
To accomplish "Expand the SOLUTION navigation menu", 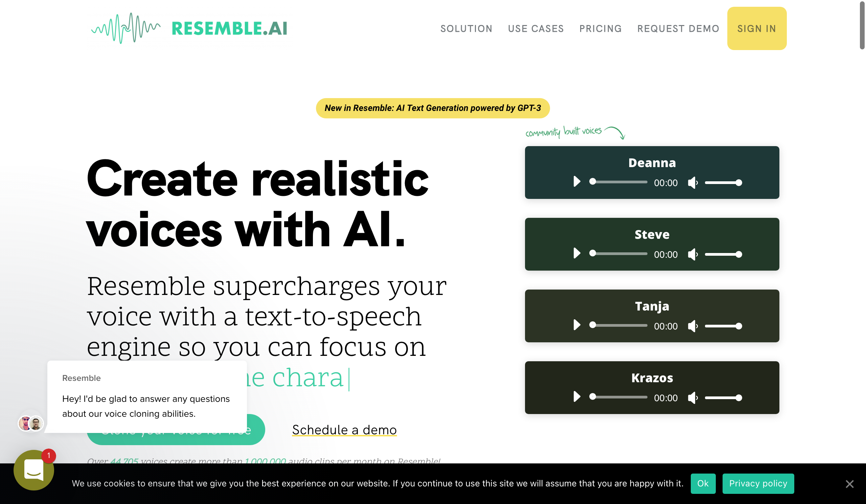I will 467,28.
